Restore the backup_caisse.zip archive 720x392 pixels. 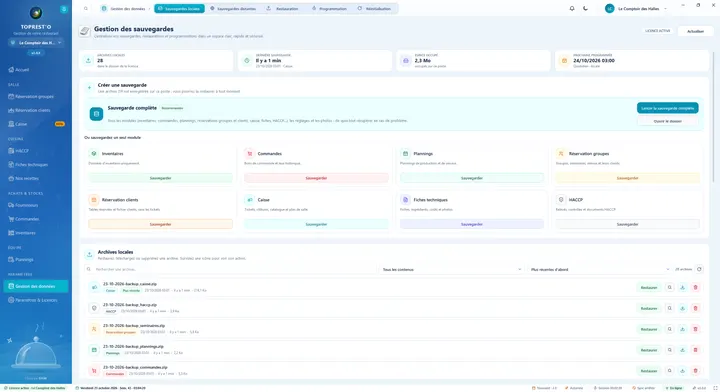649,287
